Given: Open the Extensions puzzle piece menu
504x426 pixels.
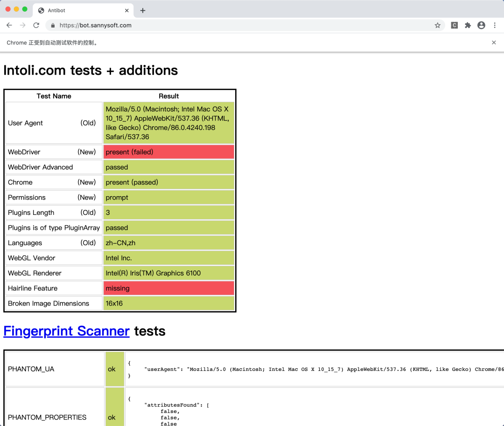Looking at the screenshot, I should [x=468, y=25].
